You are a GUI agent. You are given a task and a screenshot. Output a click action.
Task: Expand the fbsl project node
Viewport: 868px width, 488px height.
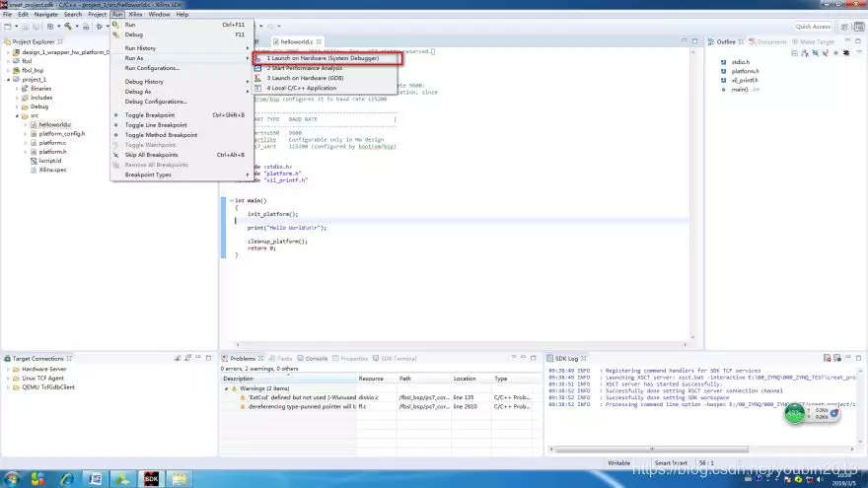(x=8, y=61)
